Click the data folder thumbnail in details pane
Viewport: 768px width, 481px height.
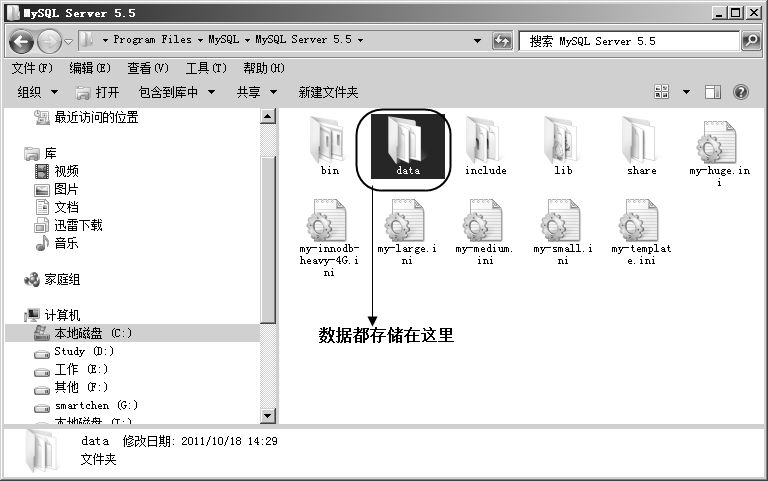click(x=40, y=450)
